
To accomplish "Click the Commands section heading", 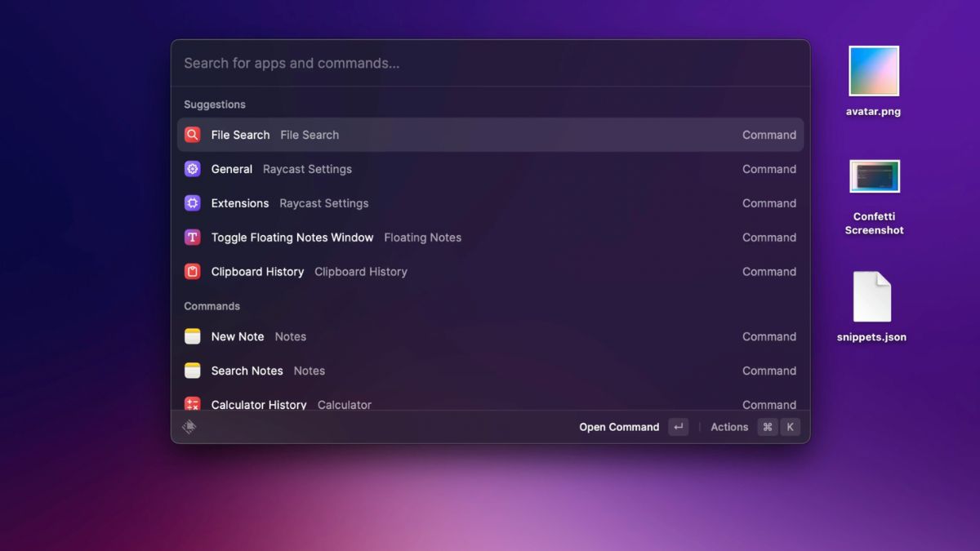I will click(212, 306).
